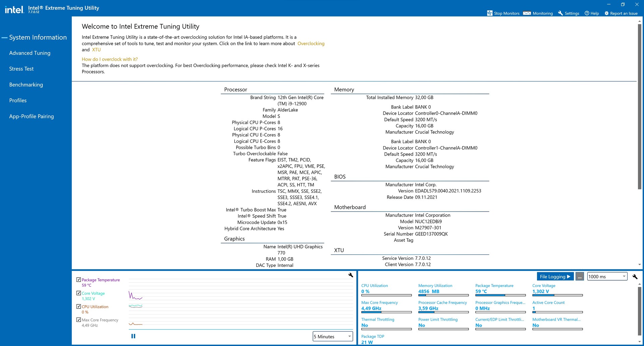
Task: Click the Active Core Count tile
Action: [x=557, y=307]
